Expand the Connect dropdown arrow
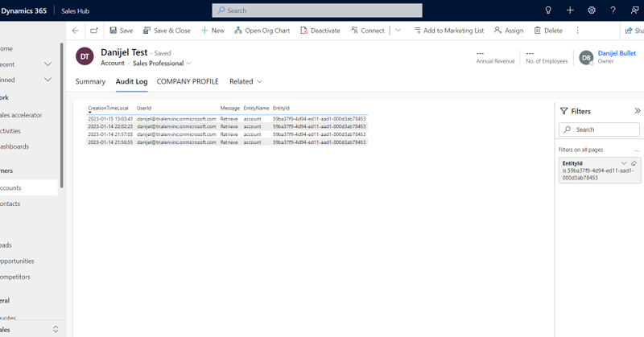This screenshot has height=337, width=644. pyautogui.click(x=398, y=31)
